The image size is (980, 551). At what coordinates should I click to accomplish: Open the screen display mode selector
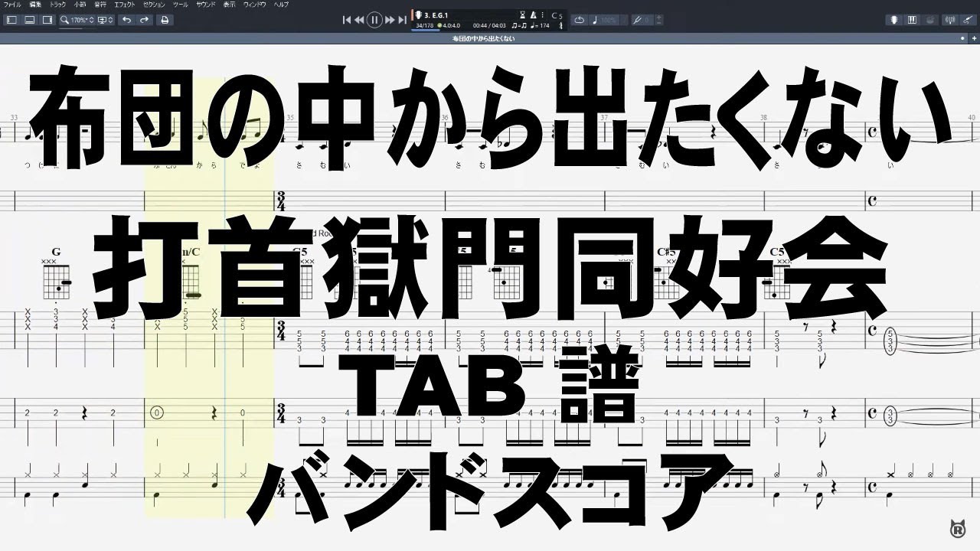106,20
